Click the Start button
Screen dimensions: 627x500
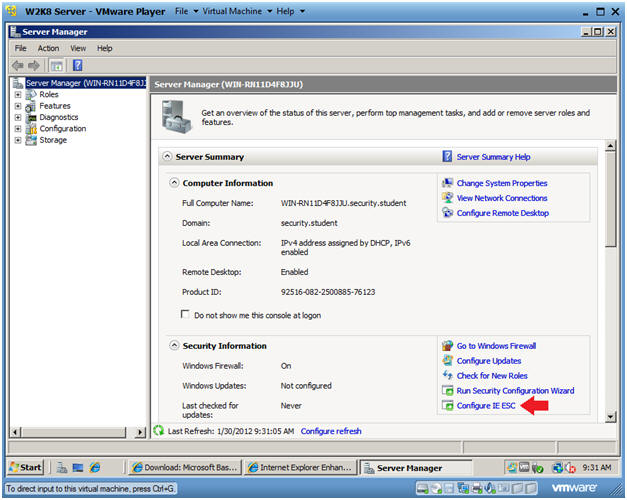pyautogui.click(x=26, y=467)
